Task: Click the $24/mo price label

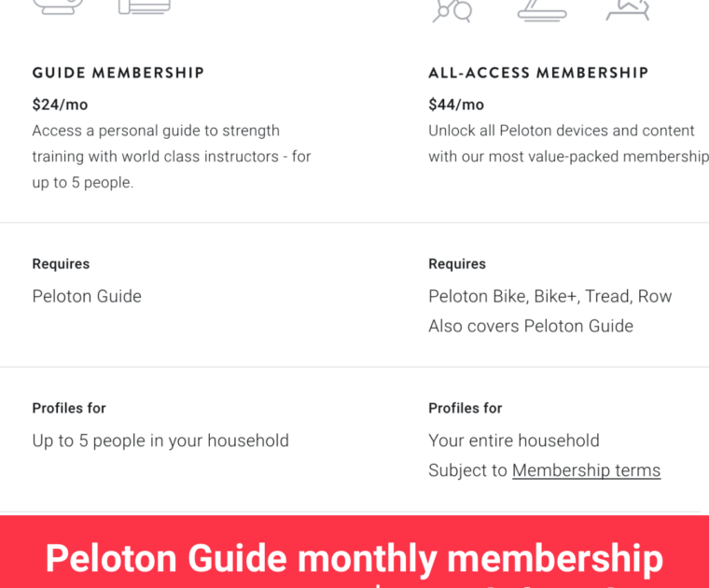Action: (60, 105)
